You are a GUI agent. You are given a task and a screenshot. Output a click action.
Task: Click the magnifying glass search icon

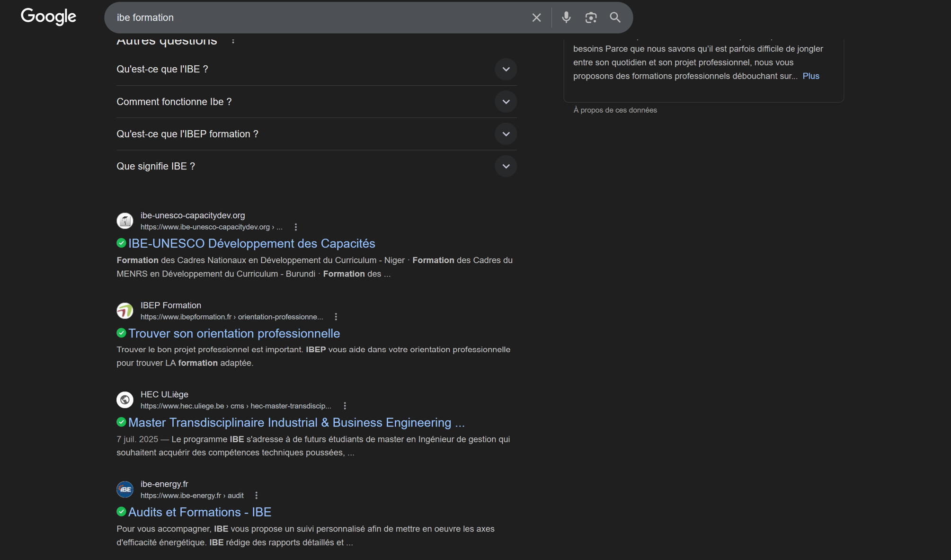tap(615, 18)
